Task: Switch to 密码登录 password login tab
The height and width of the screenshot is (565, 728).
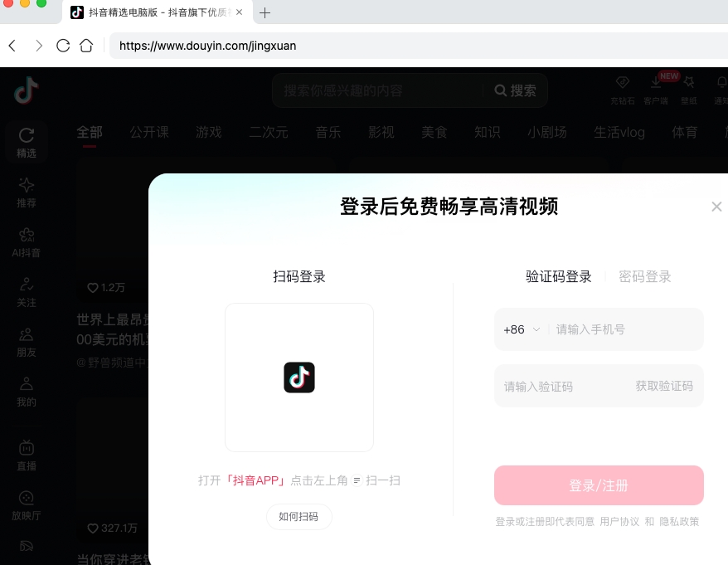Action: point(645,276)
